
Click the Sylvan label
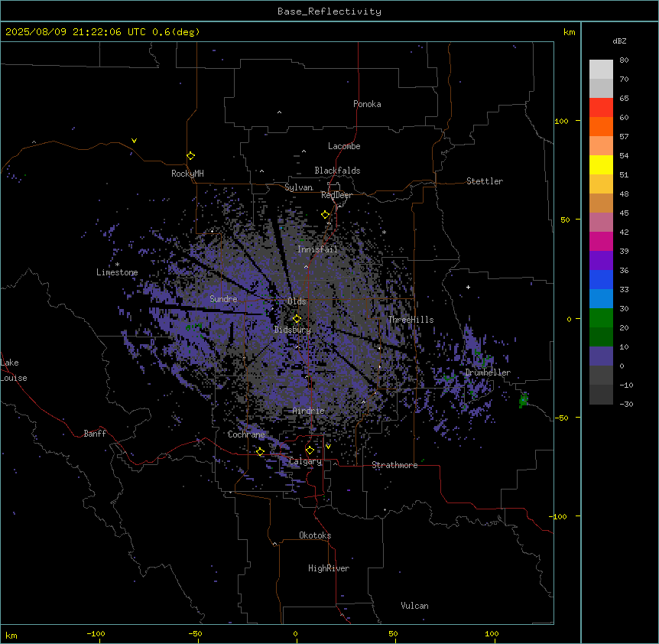point(298,187)
